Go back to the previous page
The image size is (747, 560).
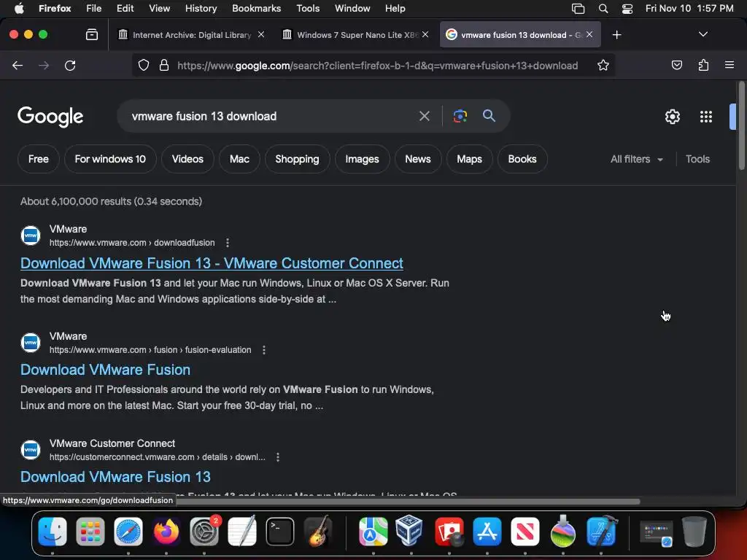[x=18, y=65]
